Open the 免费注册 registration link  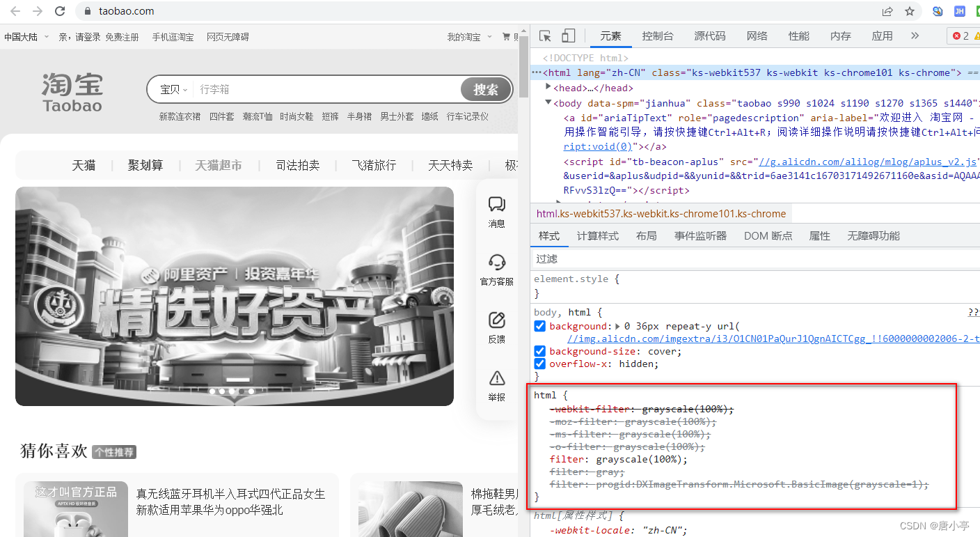(x=122, y=37)
